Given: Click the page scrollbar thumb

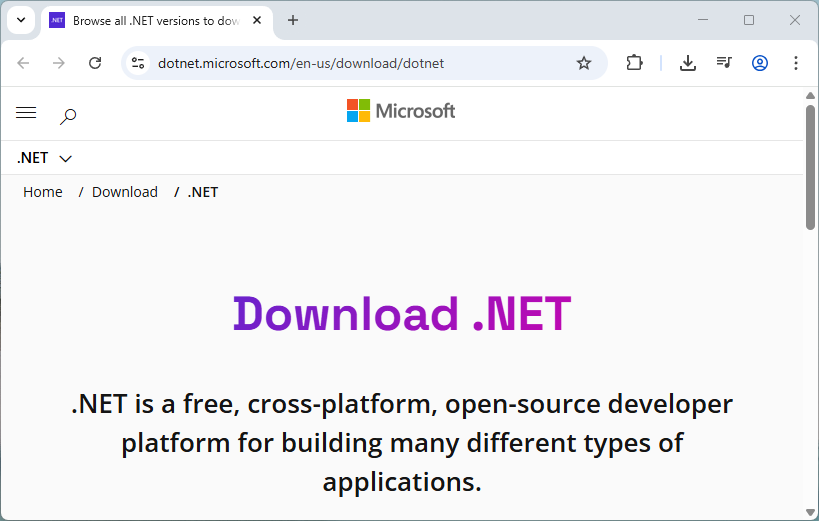Looking at the screenshot, I should [x=810, y=167].
